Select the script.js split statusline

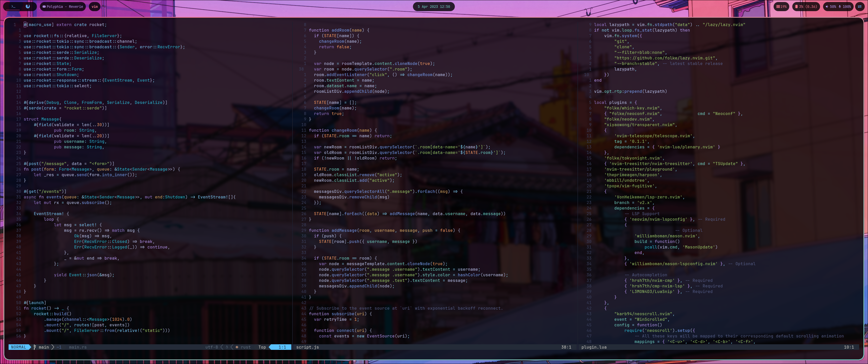tap(307, 347)
